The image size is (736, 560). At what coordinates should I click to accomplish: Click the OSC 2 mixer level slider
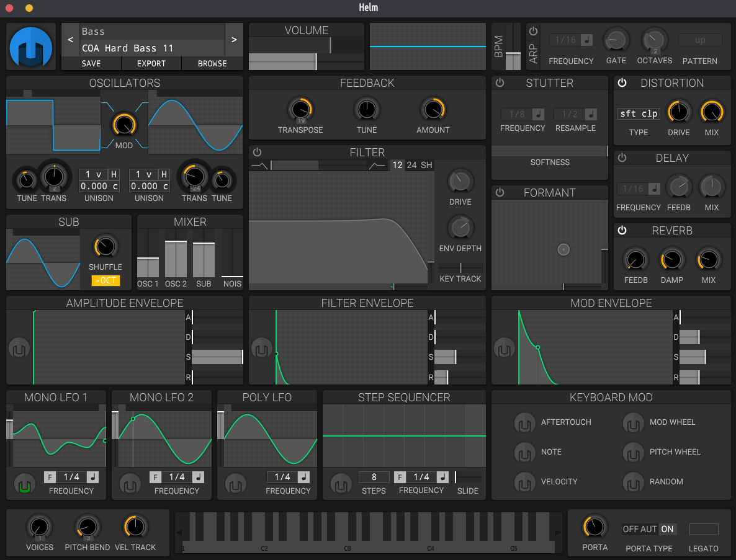coord(176,259)
